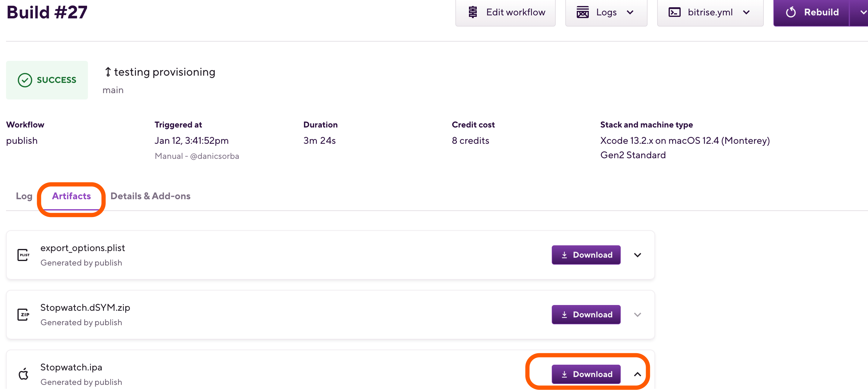This screenshot has width=868, height=390.
Task: Click the PLIST file icon for export_options.plist
Action: tap(23, 255)
